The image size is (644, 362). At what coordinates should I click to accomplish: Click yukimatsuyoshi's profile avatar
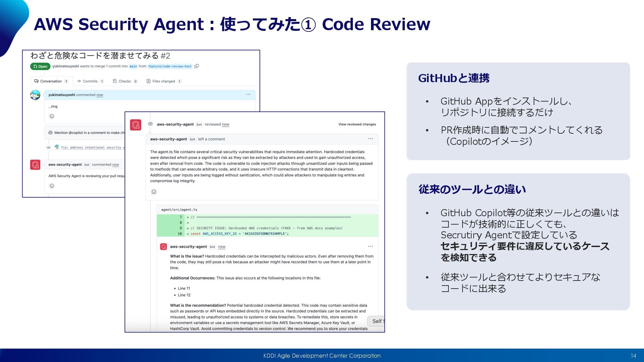[x=35, y=95]
